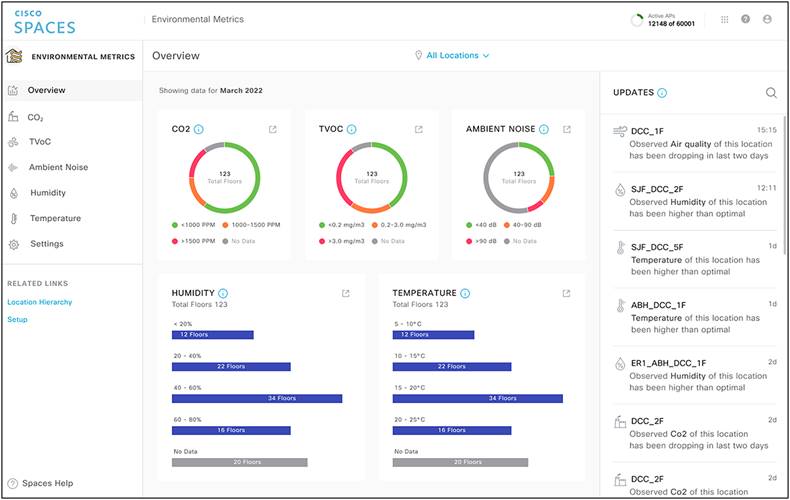Click the Spaces Help question icon

tap(13, 483)
